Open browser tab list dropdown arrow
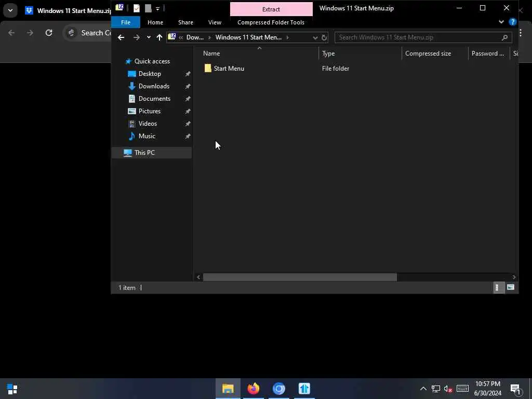 [x=10, y=10]
